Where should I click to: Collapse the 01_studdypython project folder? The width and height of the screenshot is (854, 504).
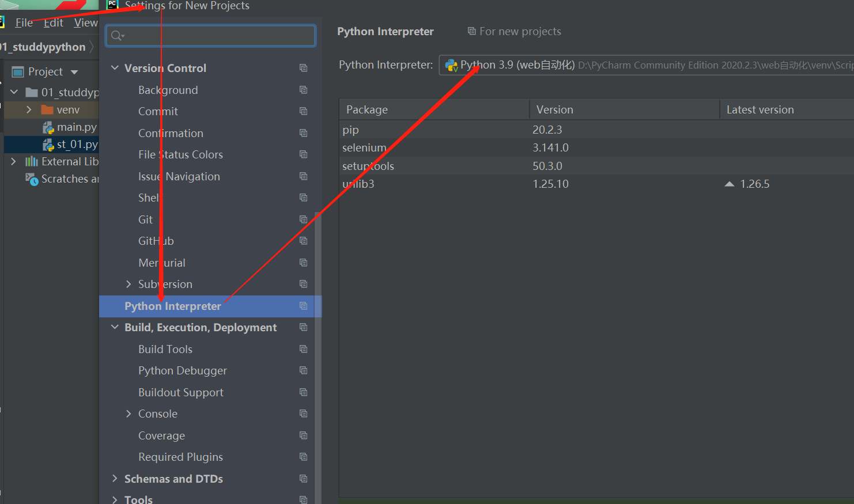[14, 92]
